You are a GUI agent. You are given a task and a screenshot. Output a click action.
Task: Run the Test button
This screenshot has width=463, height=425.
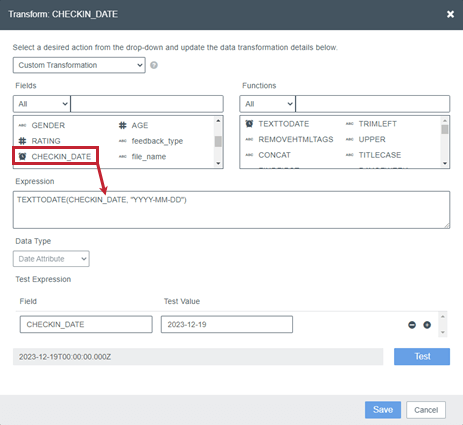(422, 357)
